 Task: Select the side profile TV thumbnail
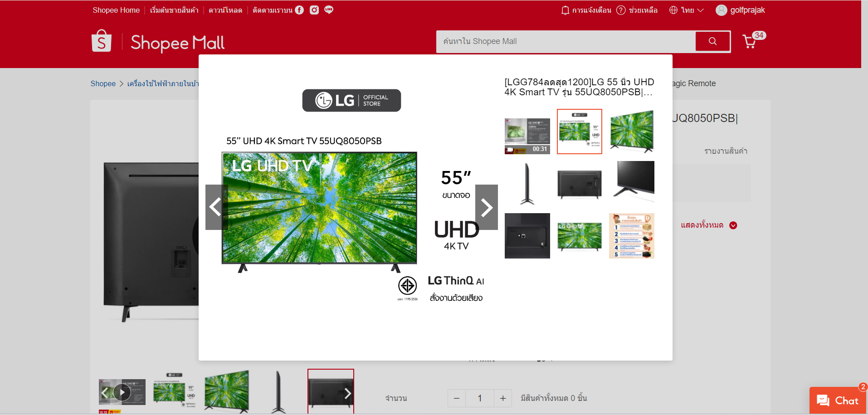point(527,184)
